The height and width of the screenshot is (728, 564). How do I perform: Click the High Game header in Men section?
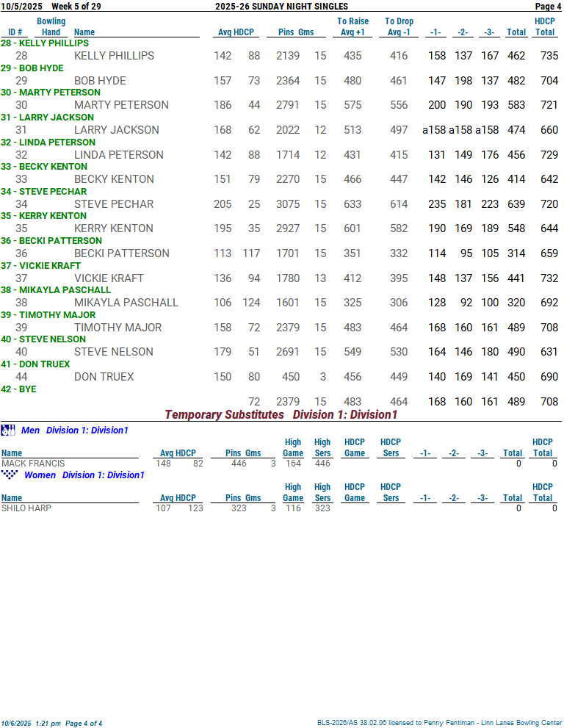point(293,448)
